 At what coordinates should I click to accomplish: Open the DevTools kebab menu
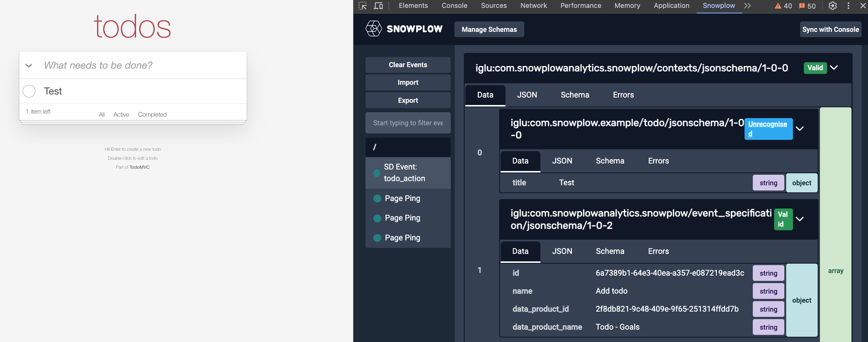848,6
